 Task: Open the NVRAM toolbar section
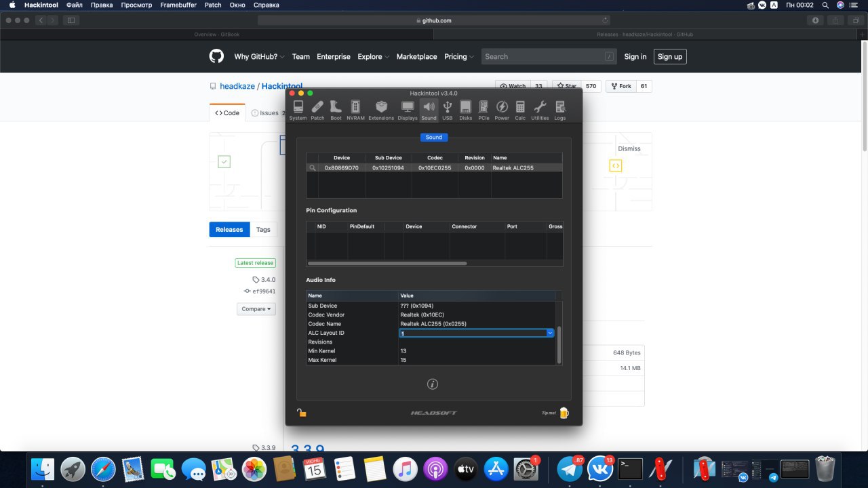[x=355, y=110]
